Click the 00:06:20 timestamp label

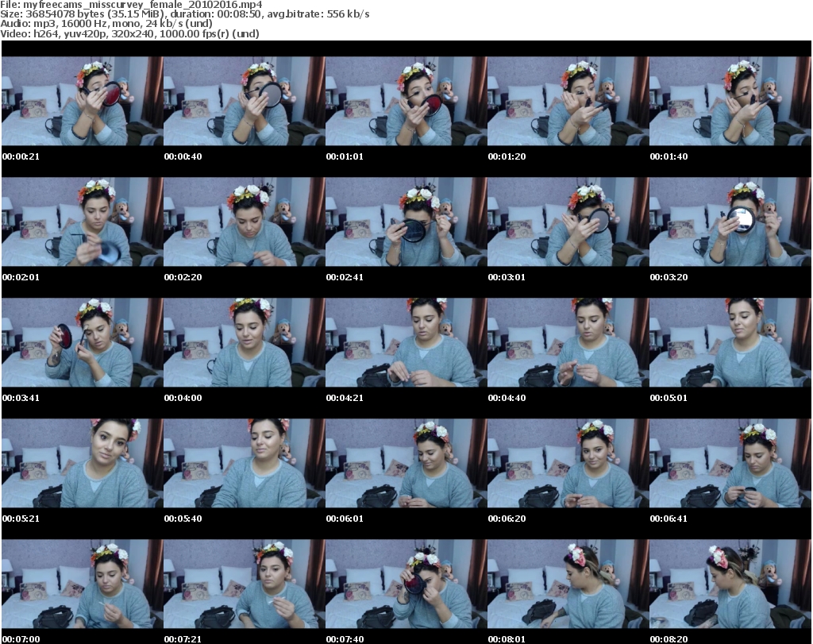[507, 518]
